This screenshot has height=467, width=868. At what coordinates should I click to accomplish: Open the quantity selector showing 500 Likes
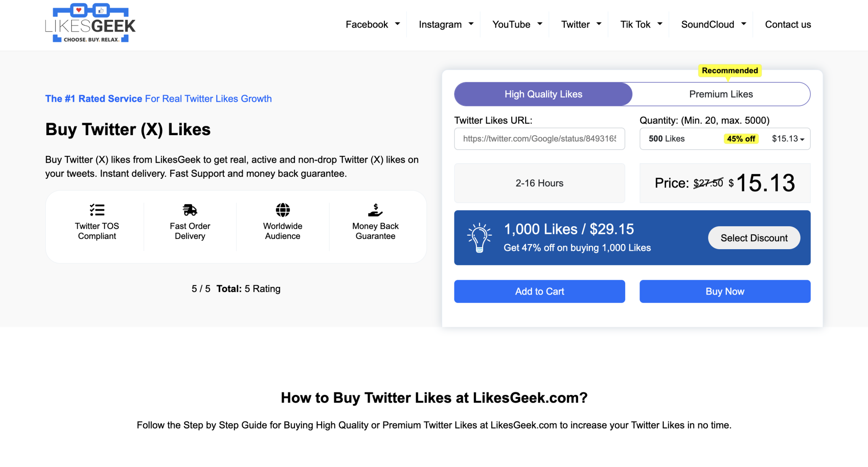coord(724,139)
